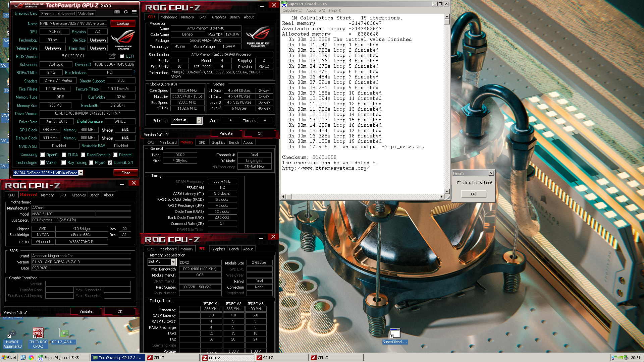The width and height of the screenshot is (644, 362).
Task: Click the GPU name field in GPU-Z
Action: coord(73,23)
